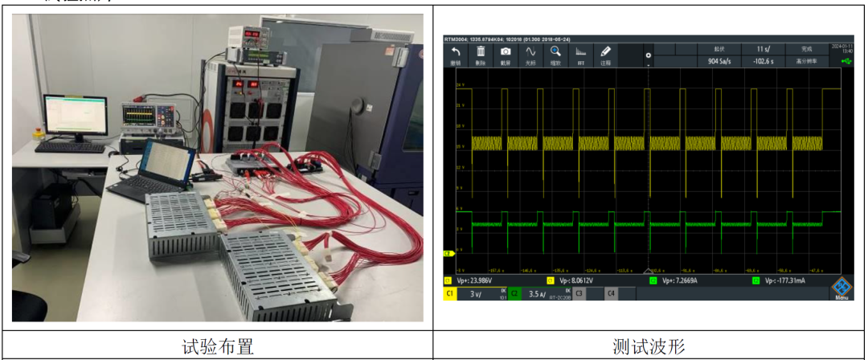Viewport: 868px width, 360px height.
Task: Click the yellow C2 ground level marker
Action: click(x=448, y=254)
